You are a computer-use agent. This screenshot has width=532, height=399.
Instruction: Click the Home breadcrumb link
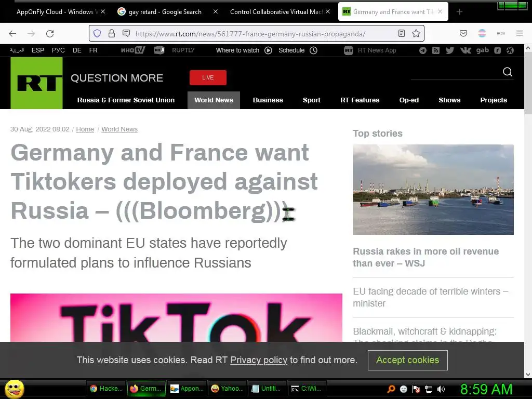85,129
